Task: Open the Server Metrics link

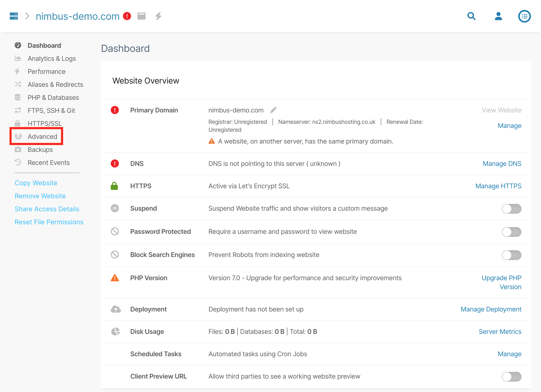Action: [x=500, y=331]
